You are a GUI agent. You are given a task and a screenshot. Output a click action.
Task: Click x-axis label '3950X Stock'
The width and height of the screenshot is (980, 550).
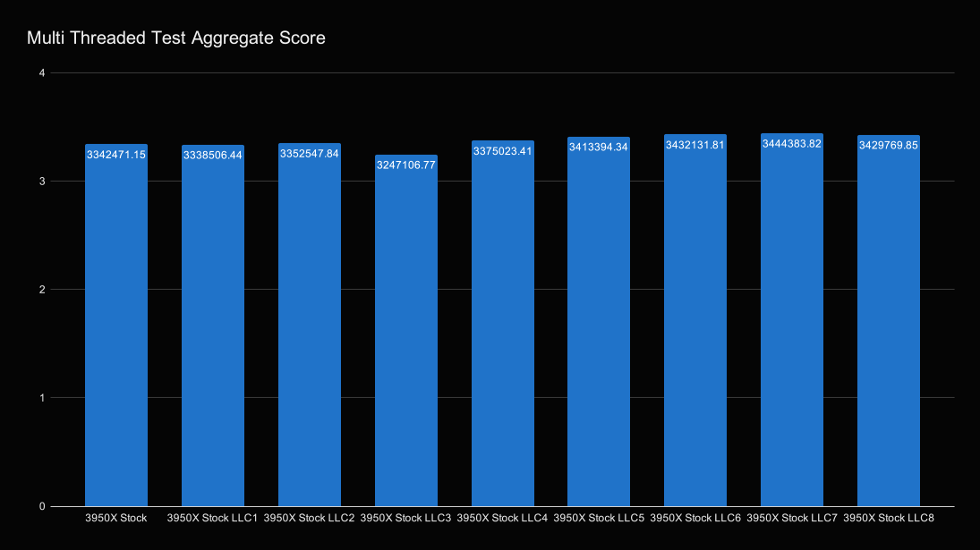[x=116, y=518]
